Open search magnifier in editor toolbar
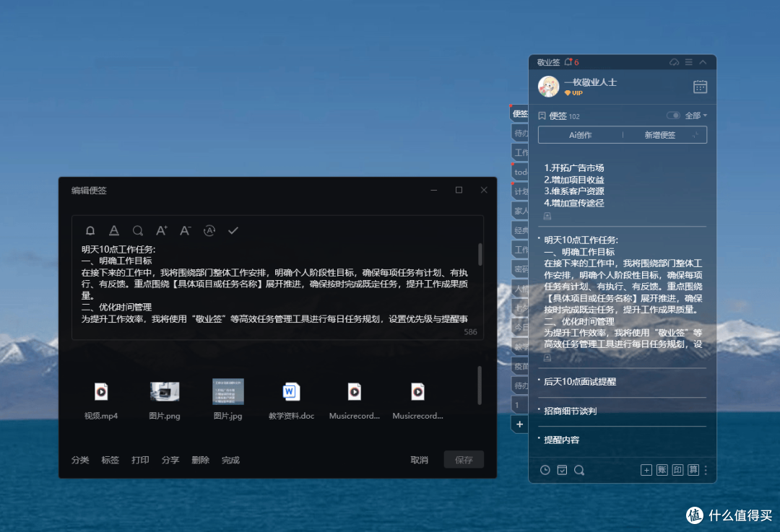The image size is (780, 532). coord(138,231)
